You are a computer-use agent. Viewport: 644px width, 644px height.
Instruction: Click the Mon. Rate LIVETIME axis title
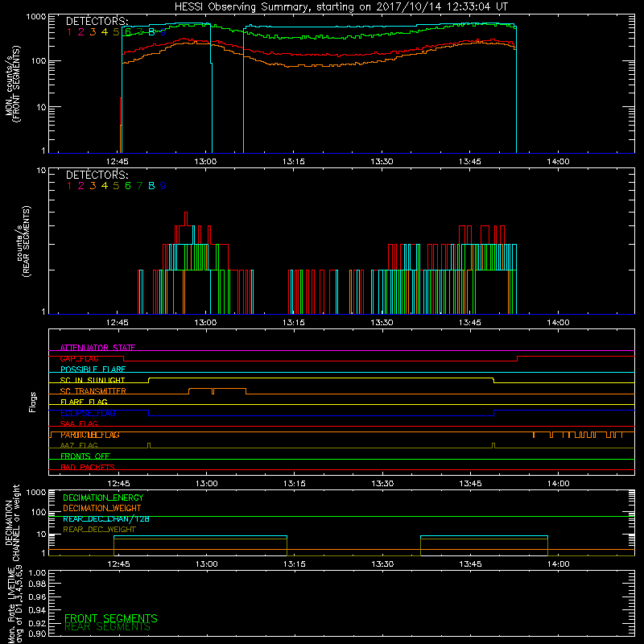(14, 605)
